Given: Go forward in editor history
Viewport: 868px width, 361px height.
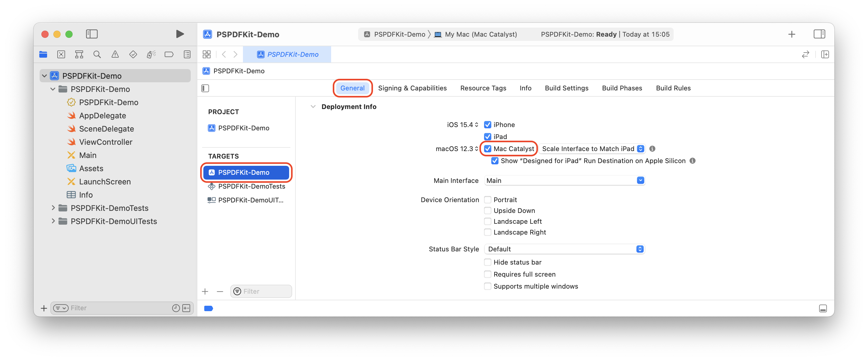Looking at the screenshot, I should click(235, 54).
